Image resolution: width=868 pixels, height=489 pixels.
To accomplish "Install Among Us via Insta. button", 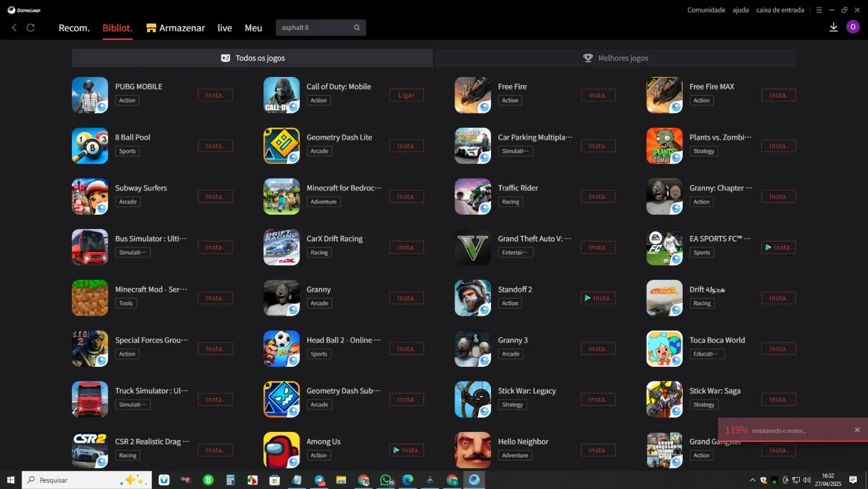I will pos(407,450).
